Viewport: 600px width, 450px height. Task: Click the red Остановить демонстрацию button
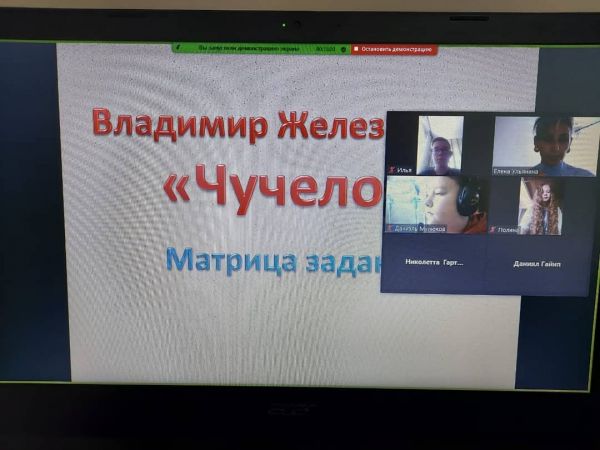click(394, 48)
